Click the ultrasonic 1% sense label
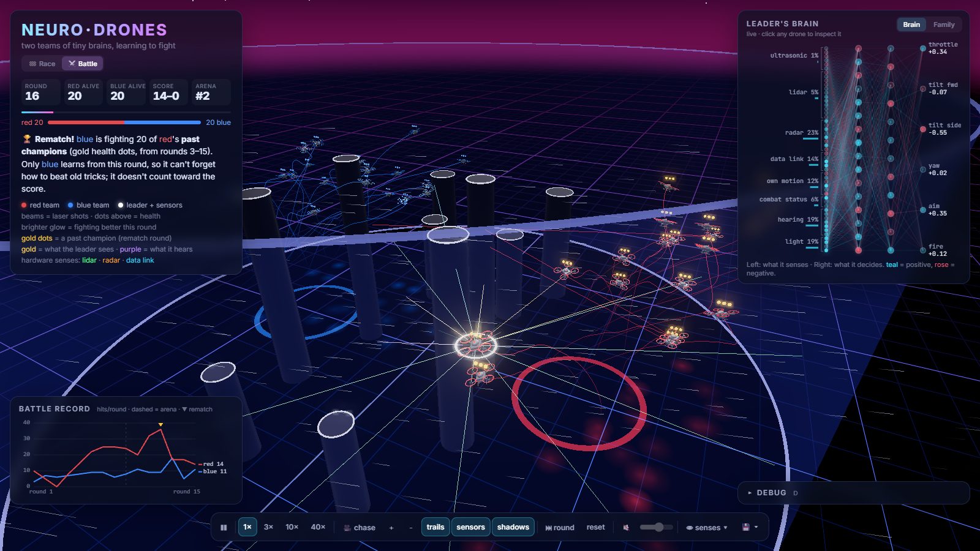Viewport: 980px width, 551px height. [794, 55]
